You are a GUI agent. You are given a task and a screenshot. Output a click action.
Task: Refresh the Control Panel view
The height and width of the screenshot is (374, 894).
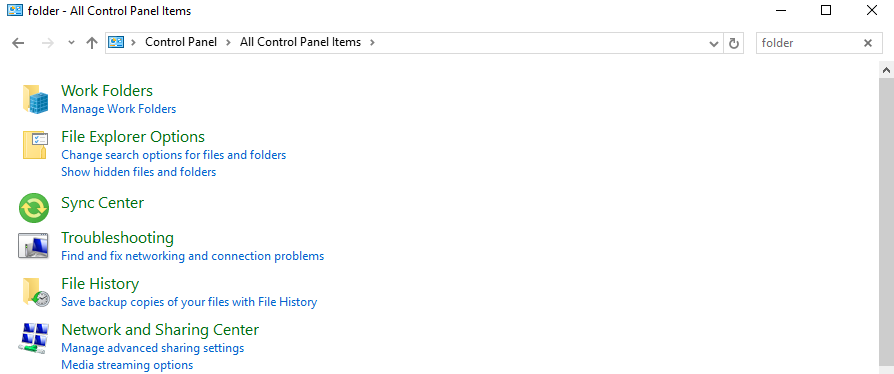point(734,43)
